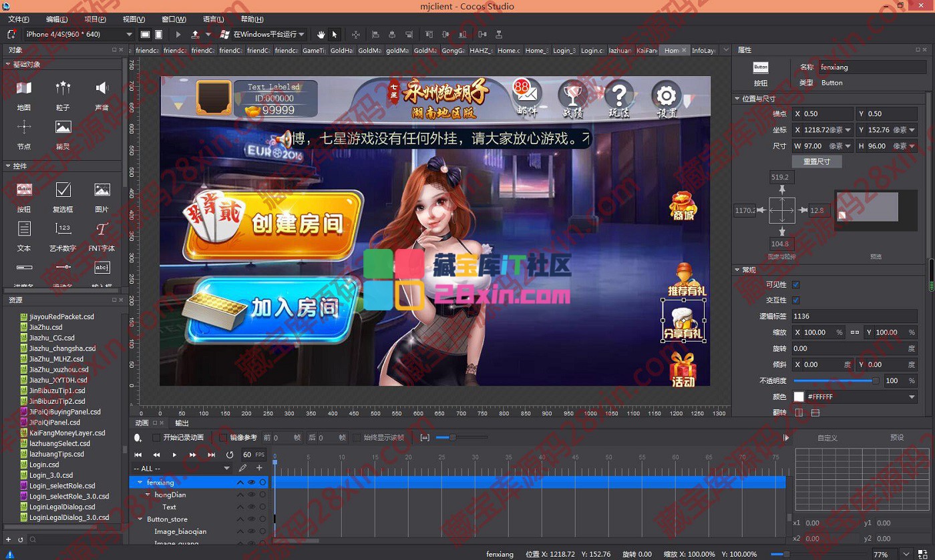This screenshot has height=560, width=935.
Task: Open Login.csd in resources list
Action: point(44,465)
